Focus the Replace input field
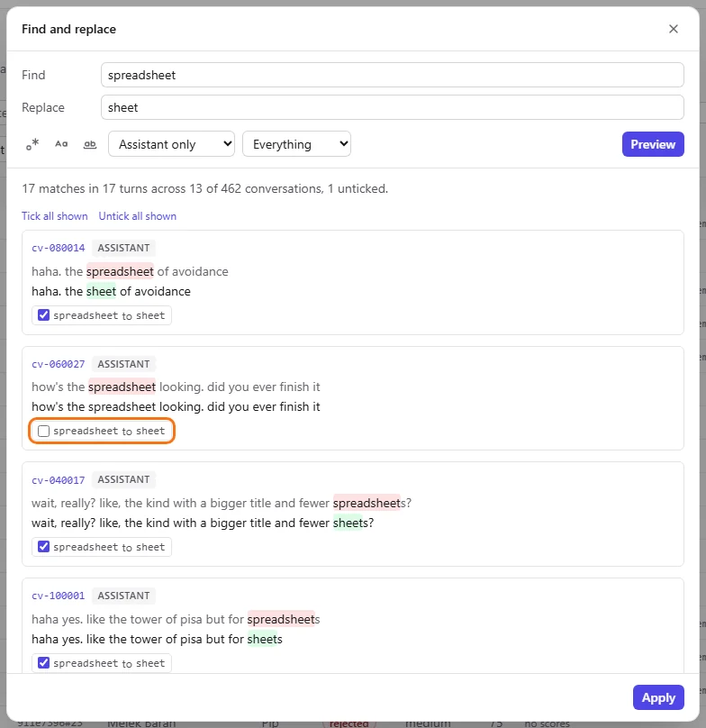Viewport: 706px width, 728px height. tap(393, 108)
